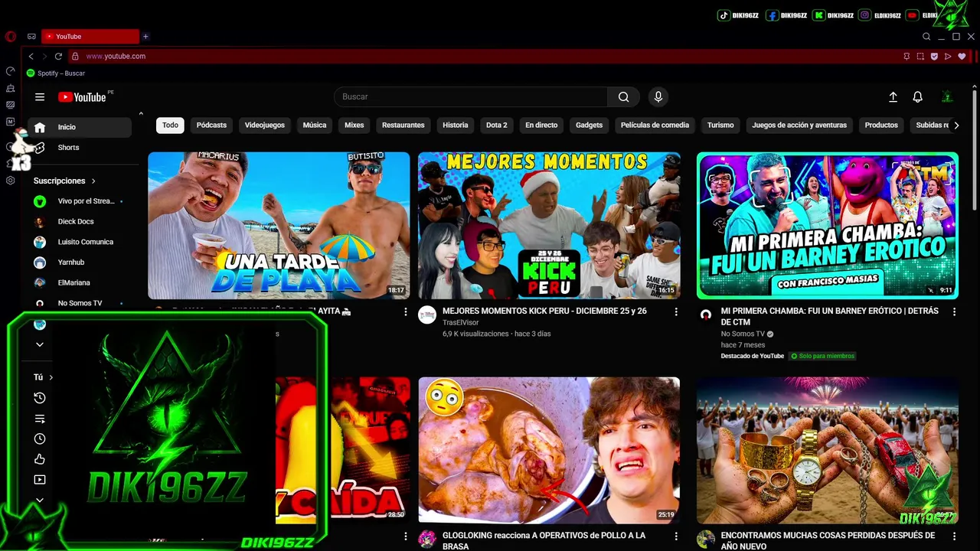Viewport: 980px width, 551px height.
Task: Play the UNA TARDE DE PLAYA thumbnail
Action: click(279, 225)
